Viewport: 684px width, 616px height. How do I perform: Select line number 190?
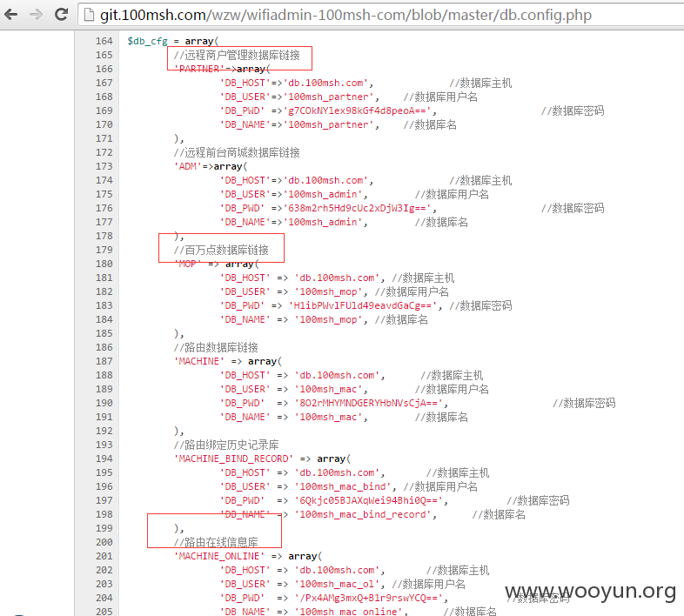104,403
